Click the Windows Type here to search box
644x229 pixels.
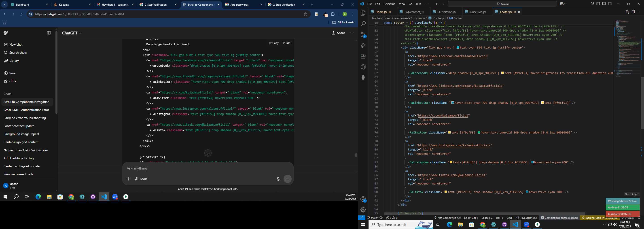coord(400,225)
